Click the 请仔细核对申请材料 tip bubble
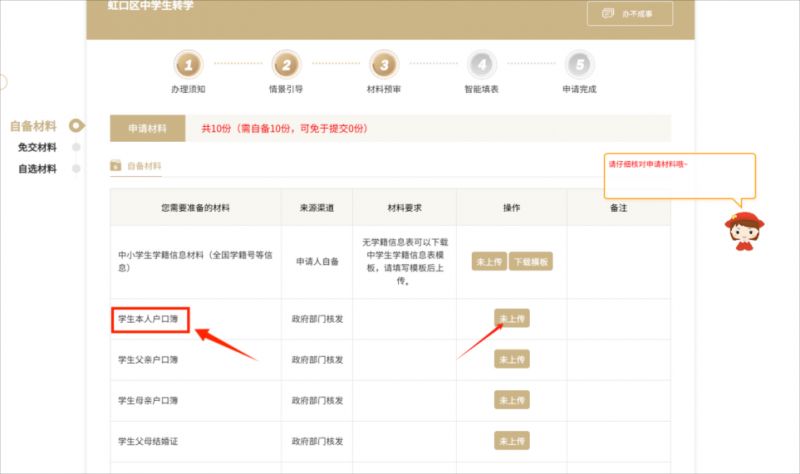This screenshot has width=800, height=474. click(x=679, y=177)
